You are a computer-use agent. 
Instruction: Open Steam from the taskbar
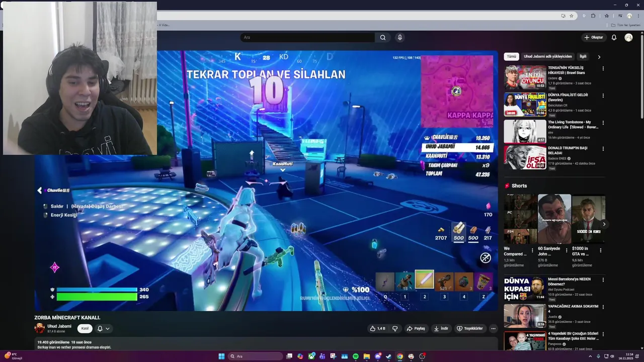coord(389,356)
